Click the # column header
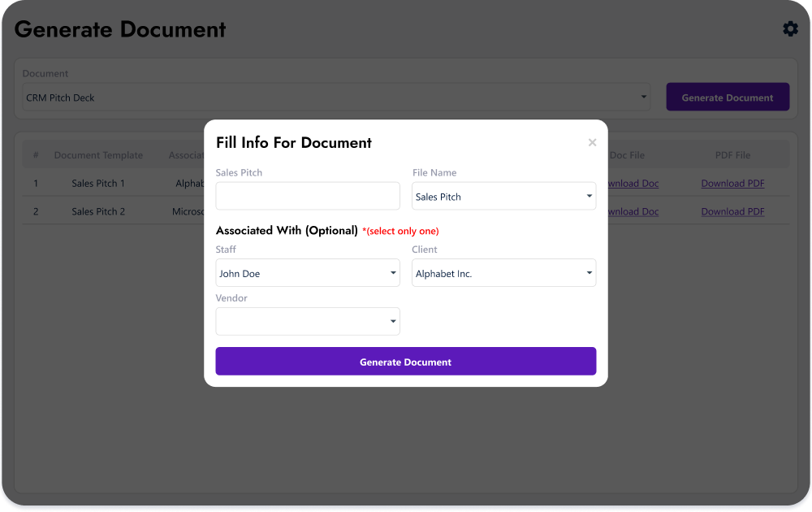Image resolution: width=812 pixels, height=512 pixels. (36, 154)
